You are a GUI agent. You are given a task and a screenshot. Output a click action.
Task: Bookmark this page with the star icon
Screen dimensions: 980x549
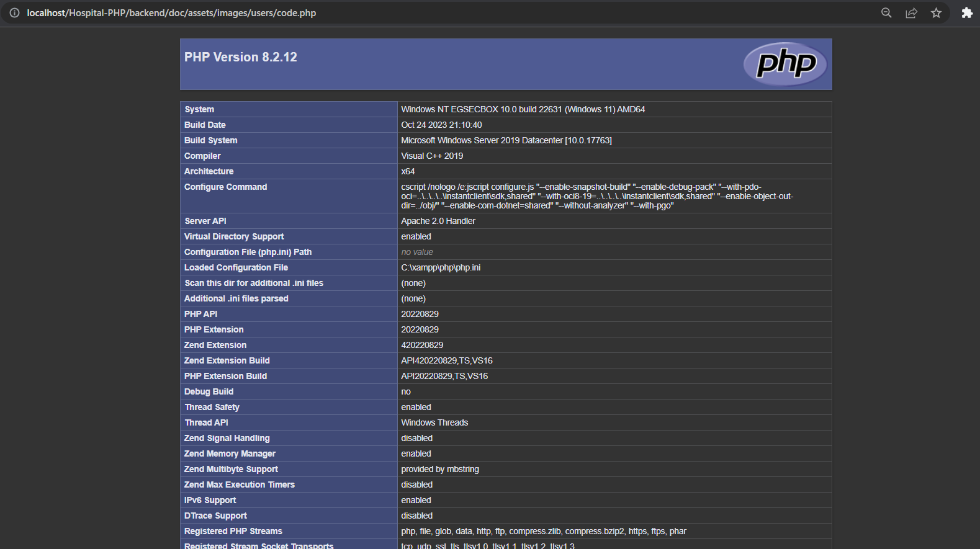pyautogui.click(x=936, y=12)
